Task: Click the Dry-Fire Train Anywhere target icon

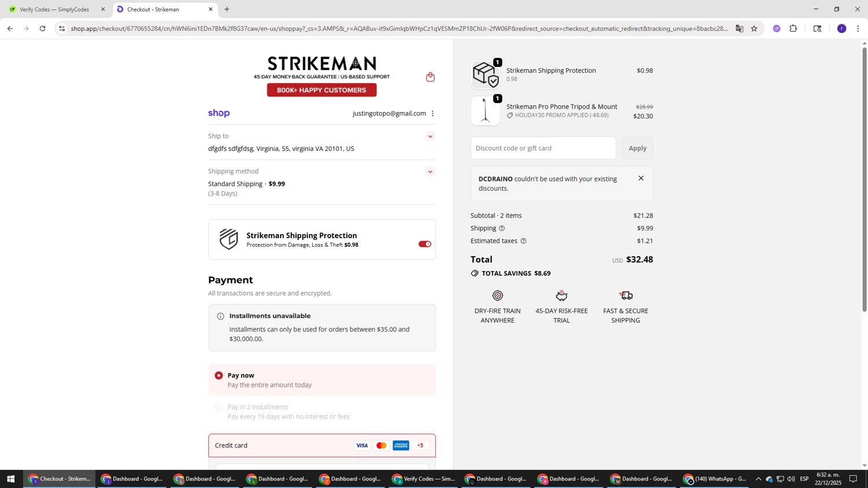Action: click(498, 295)
